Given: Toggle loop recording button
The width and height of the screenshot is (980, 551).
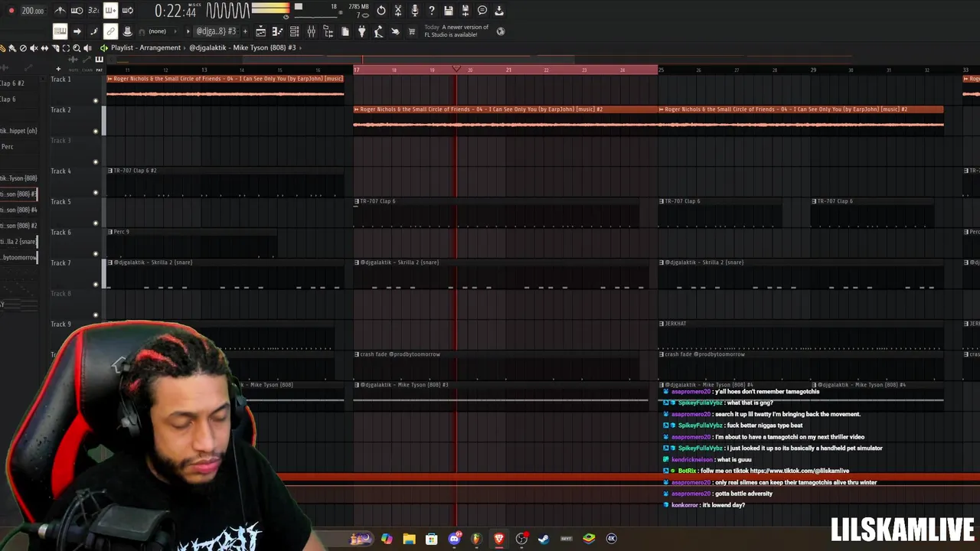Looking at the screenshot, I should tap(127, 11).
